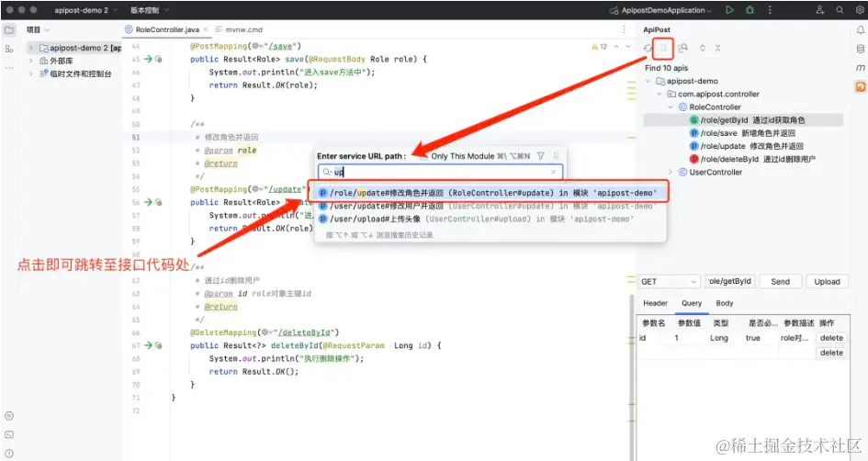Go to next highlighted warning arrow in editor

[628, 47]
